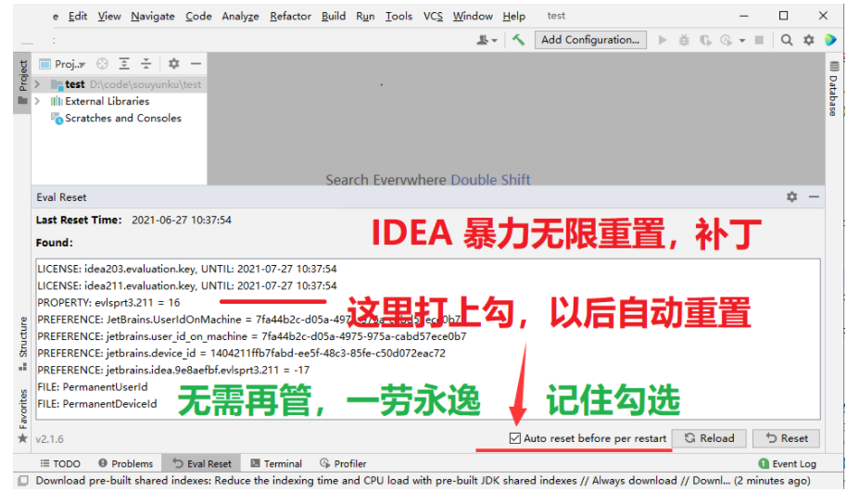Click the FILE: PermanentUserId line

[93, 386]
